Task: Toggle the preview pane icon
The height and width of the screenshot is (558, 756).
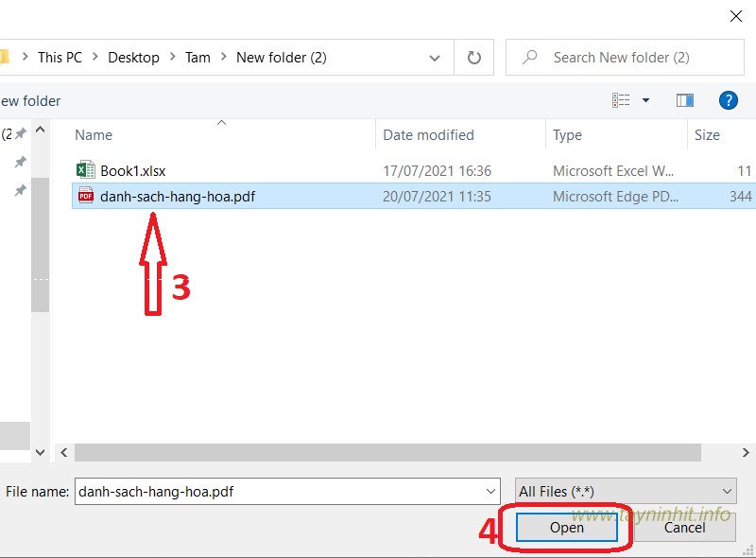Action: 685,100
